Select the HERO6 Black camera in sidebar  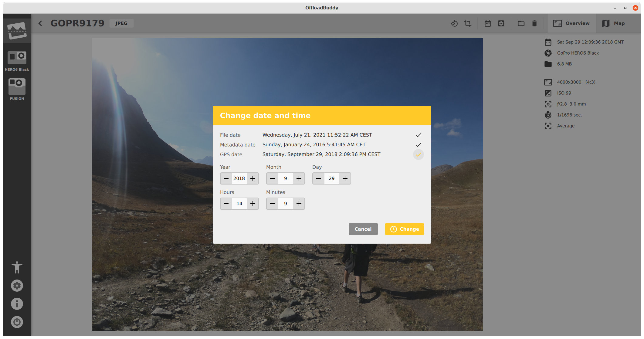pos(17,61)
